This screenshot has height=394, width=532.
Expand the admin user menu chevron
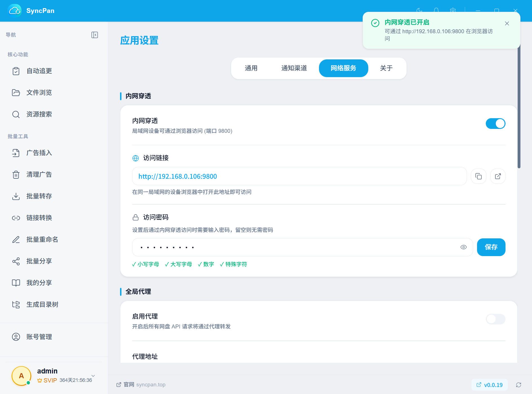pos(93,376)
